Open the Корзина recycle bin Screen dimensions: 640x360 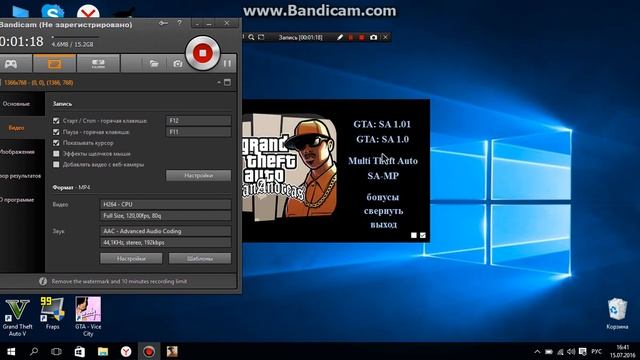coord(617,314)
